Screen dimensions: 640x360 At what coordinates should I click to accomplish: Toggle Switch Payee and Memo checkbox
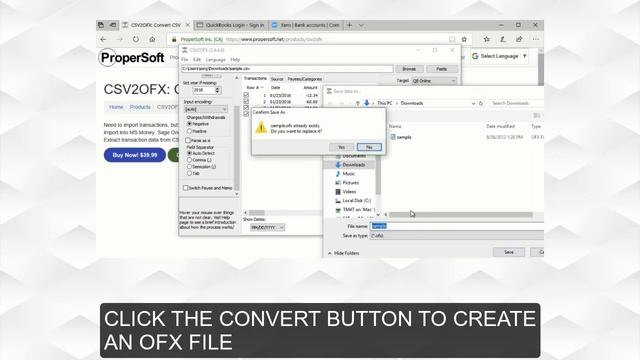(186, 188)
